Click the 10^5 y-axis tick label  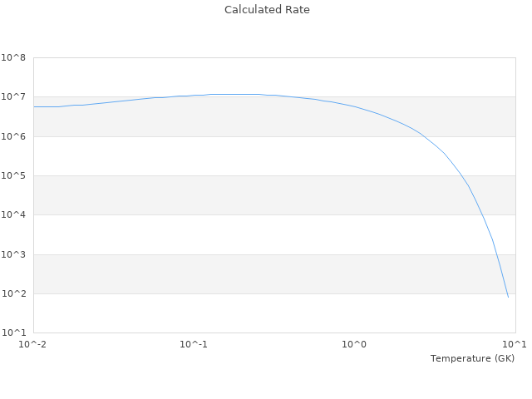13,176
